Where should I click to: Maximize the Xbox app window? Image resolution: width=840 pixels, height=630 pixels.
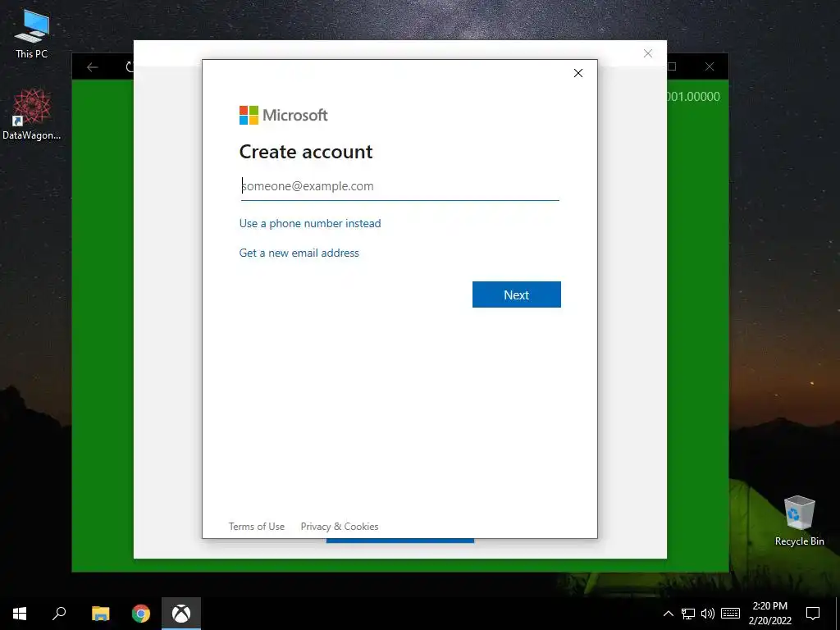673,66
